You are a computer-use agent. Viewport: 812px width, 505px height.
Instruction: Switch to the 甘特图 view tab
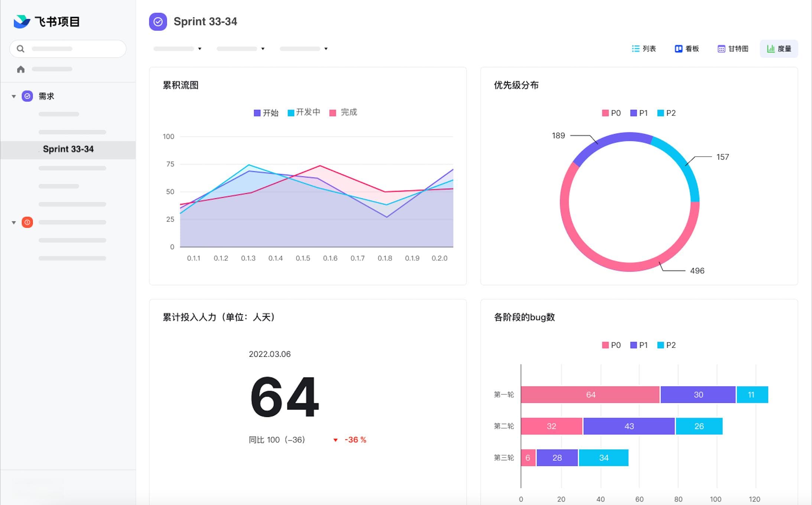click(733, 49)
